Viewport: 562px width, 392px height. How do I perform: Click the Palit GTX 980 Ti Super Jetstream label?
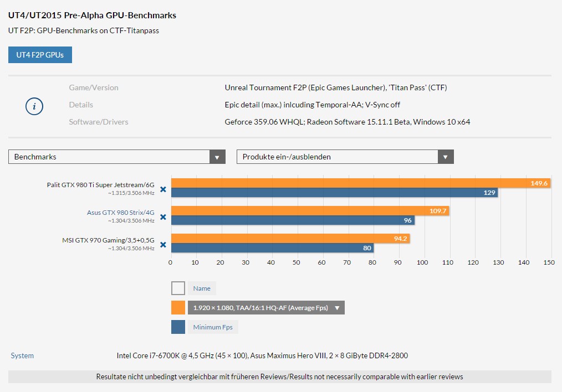click(x=101, y=185)
